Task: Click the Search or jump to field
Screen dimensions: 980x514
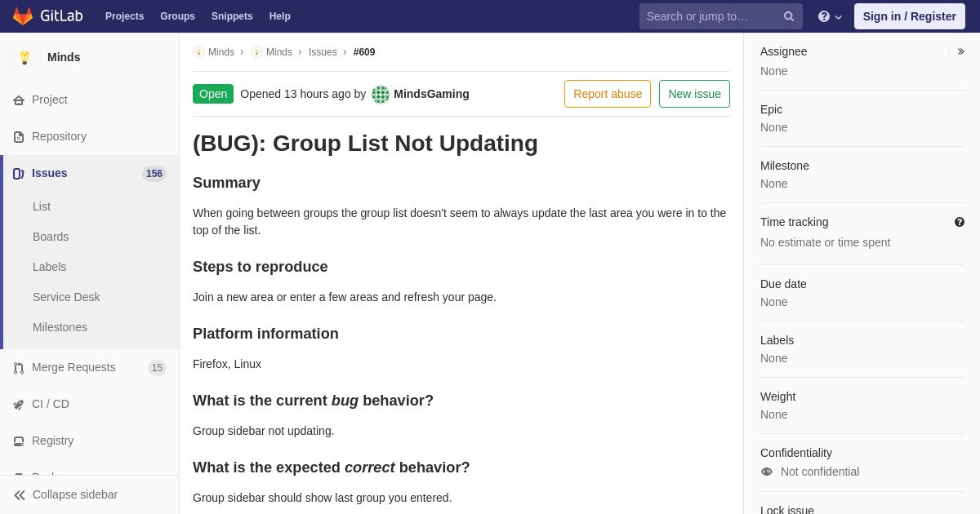Action: coord(721,16)
